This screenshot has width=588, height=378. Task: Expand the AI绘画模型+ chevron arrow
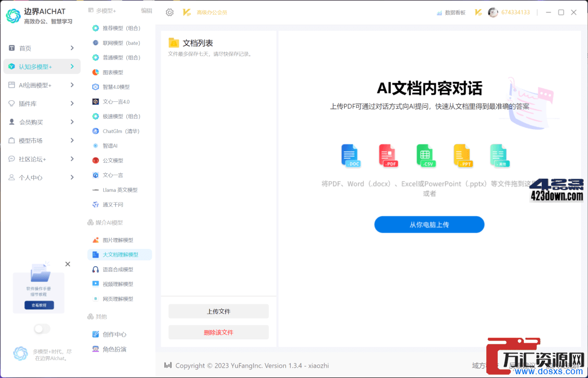[72, 85]
